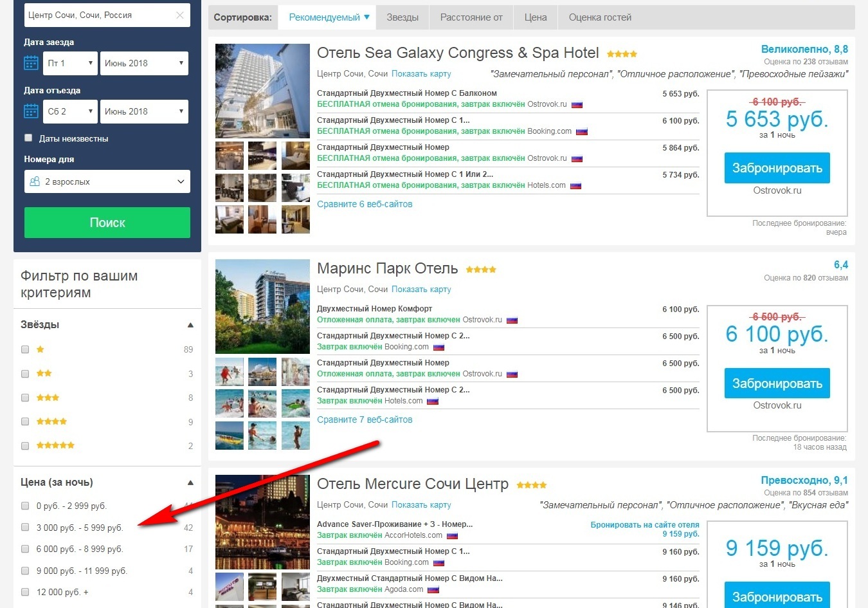Open Mercure Сочи Центр main photo
This screenshot has height=608, width=868.
pos(262,522)
